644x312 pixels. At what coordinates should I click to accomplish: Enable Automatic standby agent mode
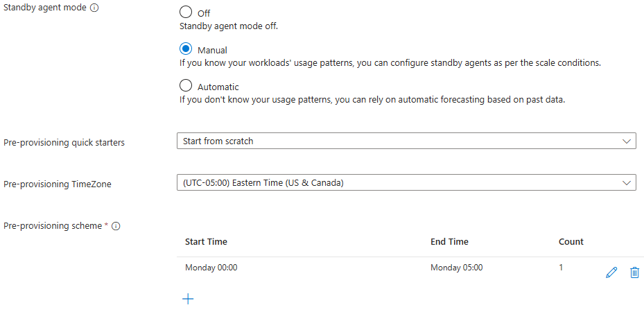pos(185,86)
